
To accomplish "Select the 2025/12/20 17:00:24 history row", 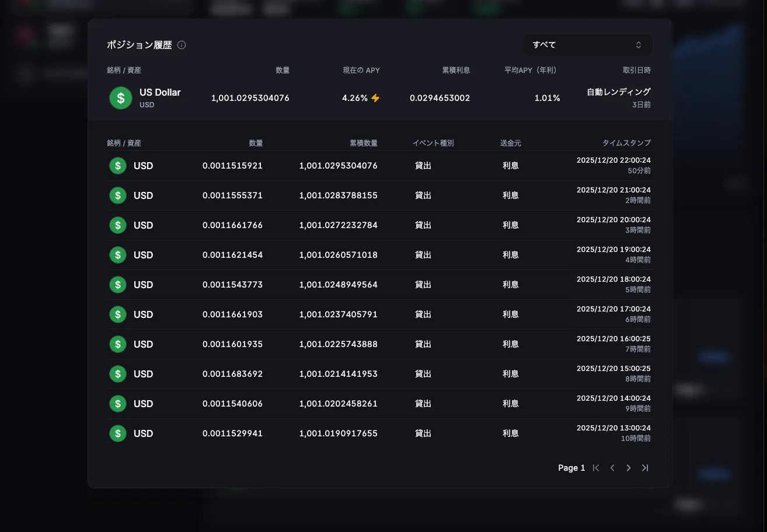I will [x=379, y=314].
